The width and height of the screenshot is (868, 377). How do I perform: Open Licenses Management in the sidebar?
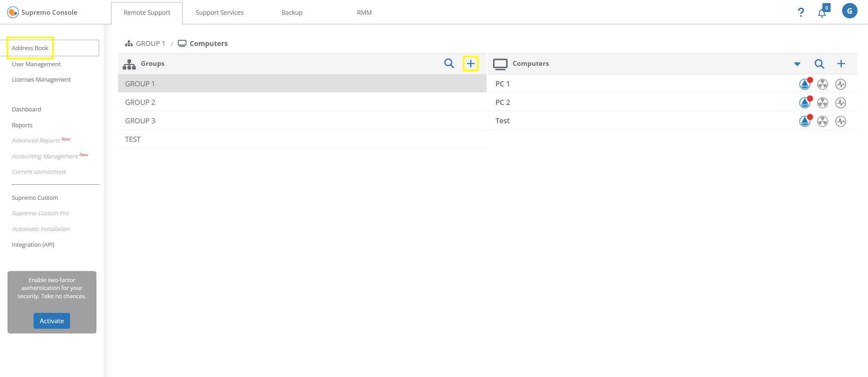click(x=41, y=80)
